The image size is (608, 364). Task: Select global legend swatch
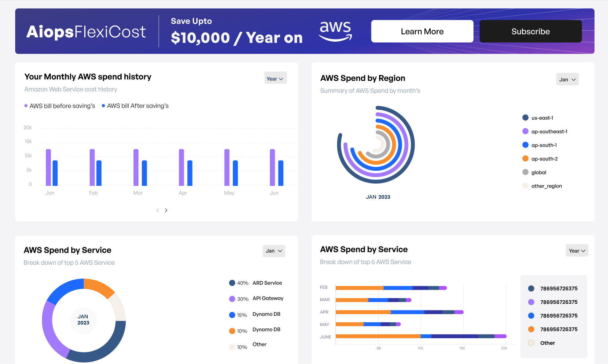click(525, 172)
